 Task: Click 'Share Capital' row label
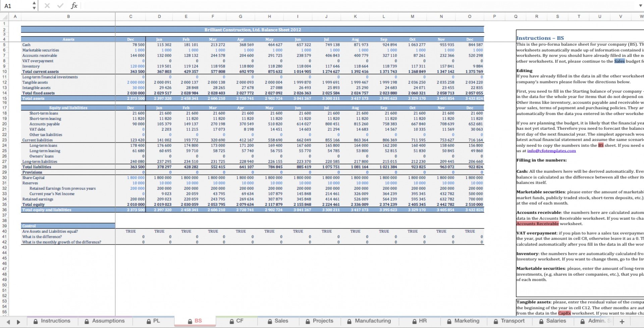(33, 177)
